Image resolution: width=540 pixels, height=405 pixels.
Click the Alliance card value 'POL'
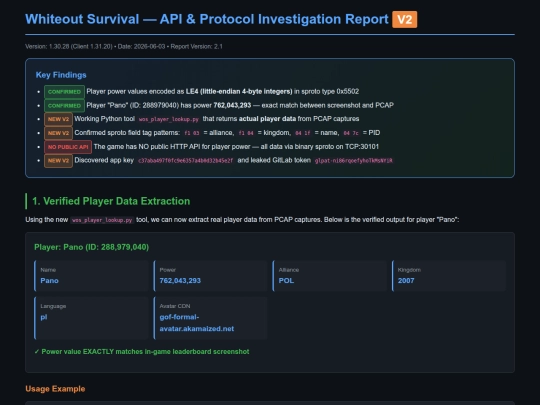coord(286,281)
